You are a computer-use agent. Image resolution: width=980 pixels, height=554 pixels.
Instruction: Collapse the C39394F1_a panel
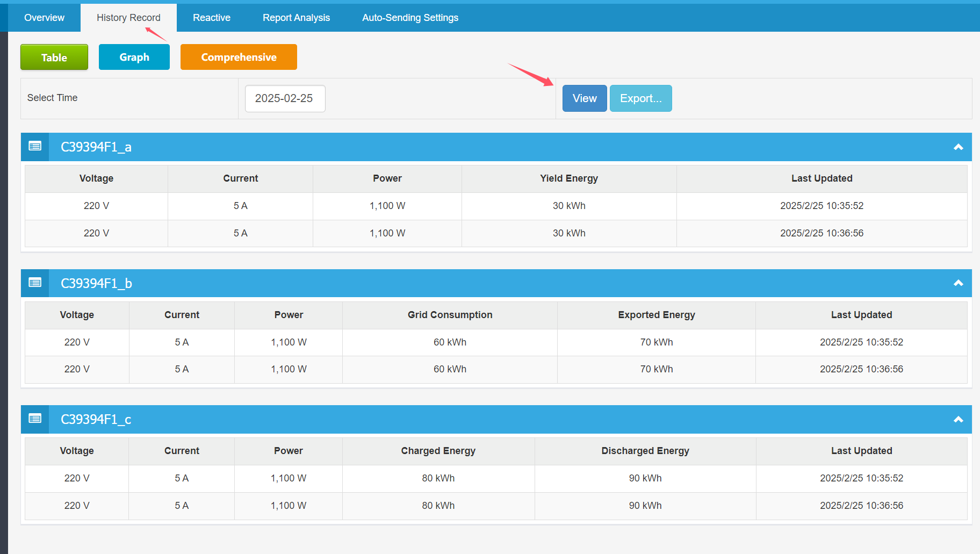pos(958,147)
